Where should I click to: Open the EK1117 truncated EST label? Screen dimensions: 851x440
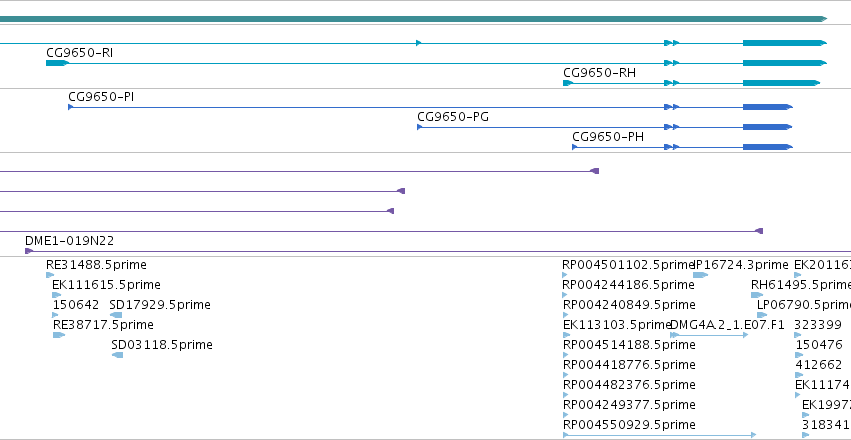point(823,385)
